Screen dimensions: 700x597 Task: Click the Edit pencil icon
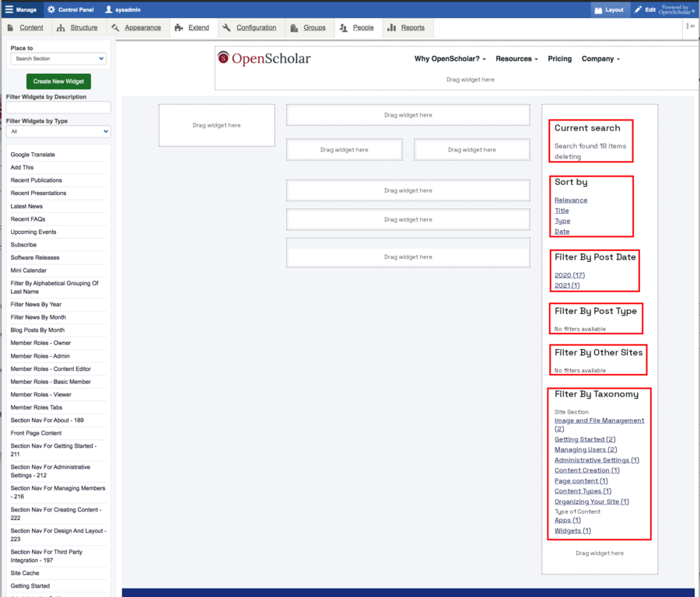(x=639, y=9)
